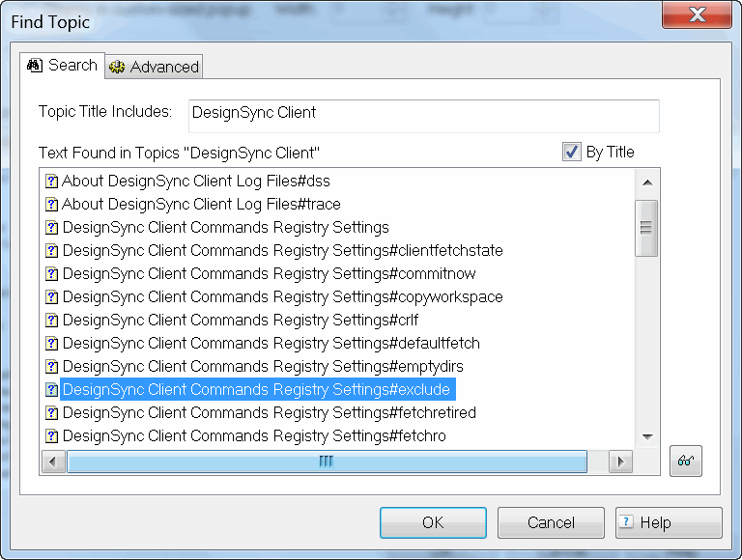Click the glasses display button beside results list
The width and height of the screenshot is (742, 560).
pyautogui.click(x=686, y=461)
